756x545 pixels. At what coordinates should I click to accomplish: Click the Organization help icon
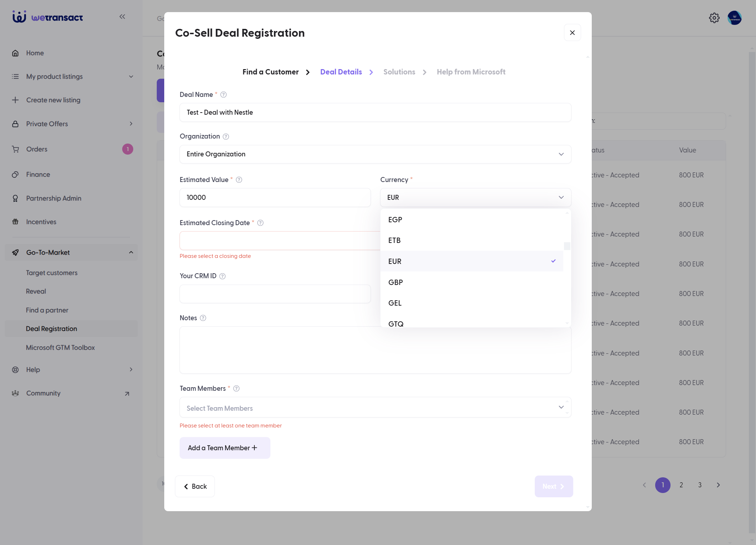(226, 136)
